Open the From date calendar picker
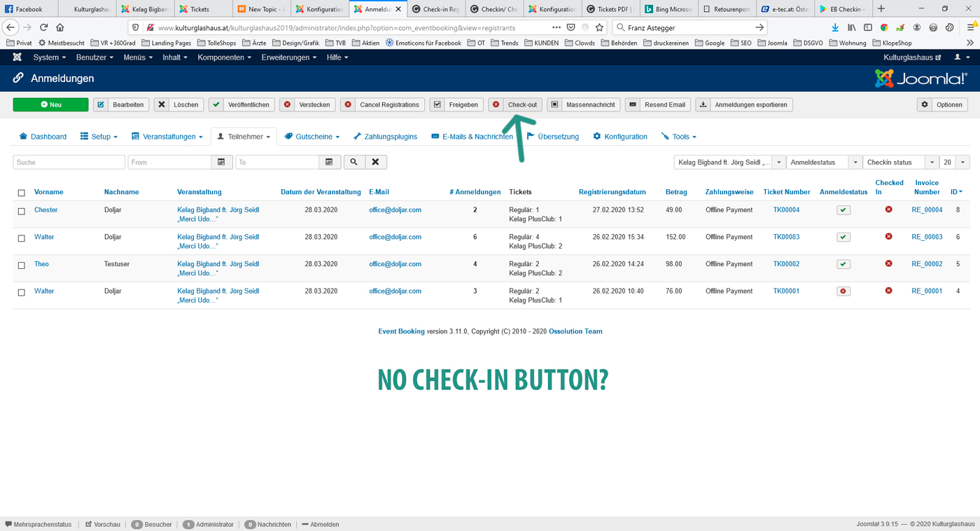 click(221, 162)
